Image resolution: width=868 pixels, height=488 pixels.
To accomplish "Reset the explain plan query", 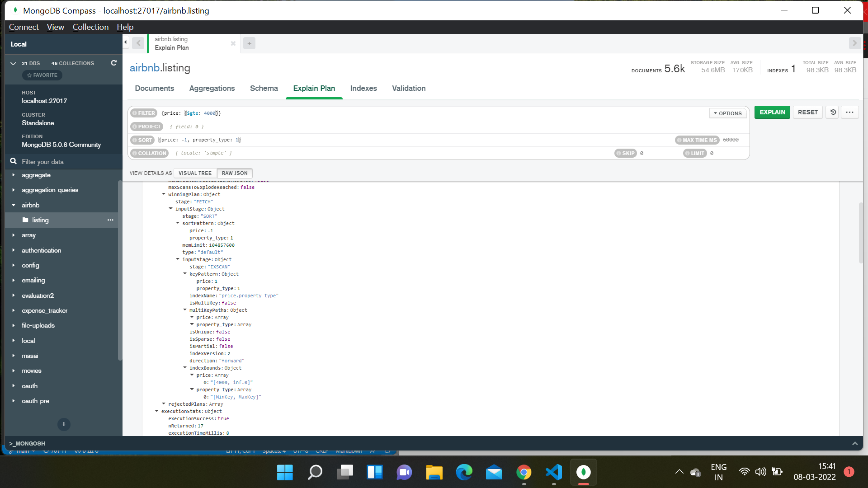I will pos(807,112).
